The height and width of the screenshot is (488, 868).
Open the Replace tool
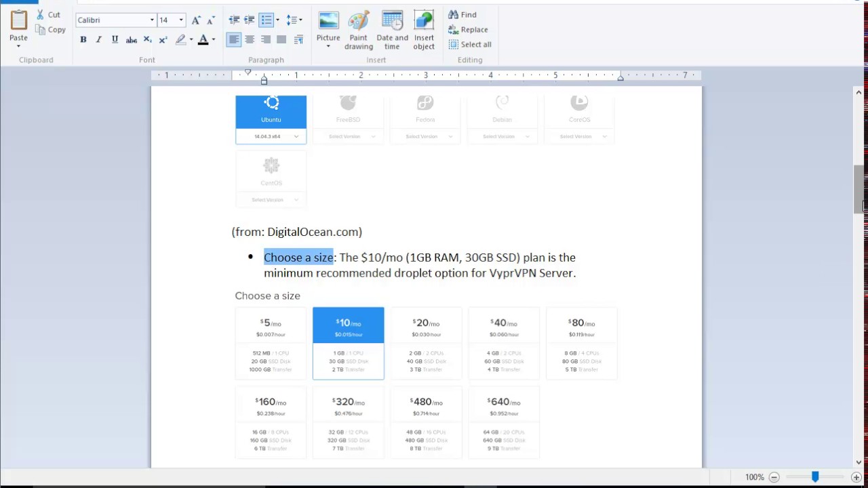click(468, 29)
